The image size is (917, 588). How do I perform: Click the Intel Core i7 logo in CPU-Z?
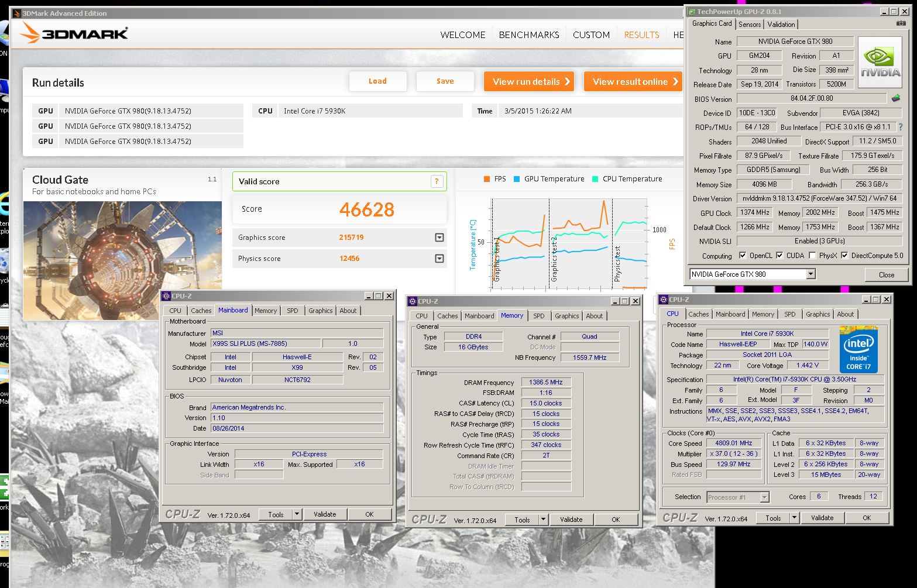858,349
